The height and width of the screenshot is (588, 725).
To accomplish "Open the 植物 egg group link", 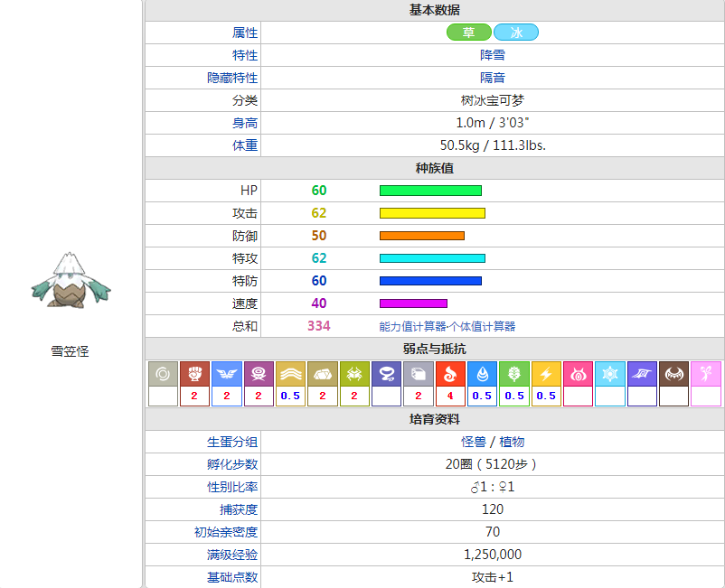I will click(x=512, y=442).
